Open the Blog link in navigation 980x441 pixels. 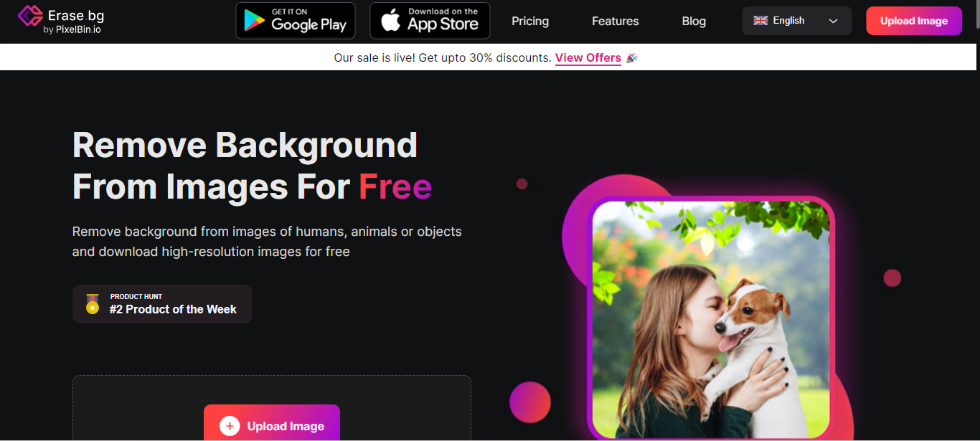point(694,22)
